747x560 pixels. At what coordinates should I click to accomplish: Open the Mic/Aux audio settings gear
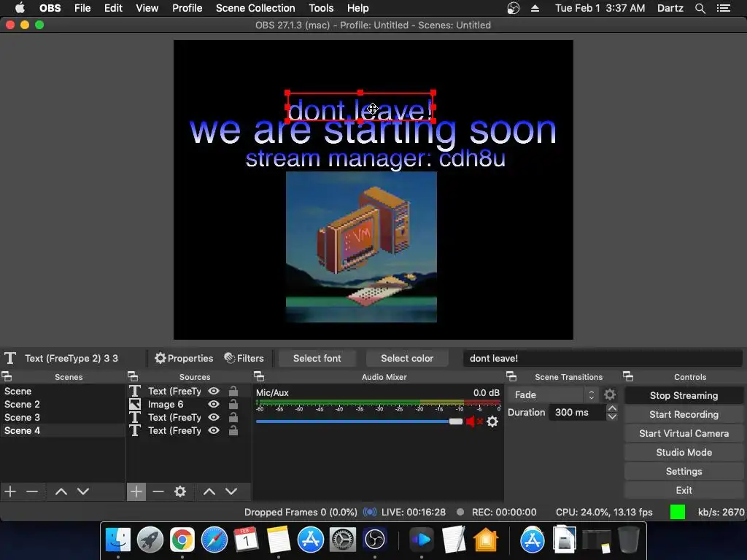pyautogui.click(x=492, y=421)
